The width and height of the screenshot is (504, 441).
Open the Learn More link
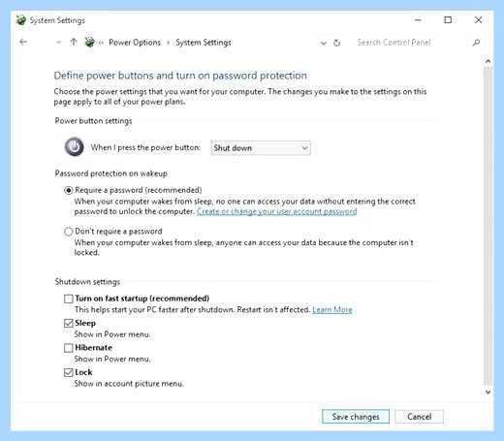pyautogui.click(x=332, y=309)
